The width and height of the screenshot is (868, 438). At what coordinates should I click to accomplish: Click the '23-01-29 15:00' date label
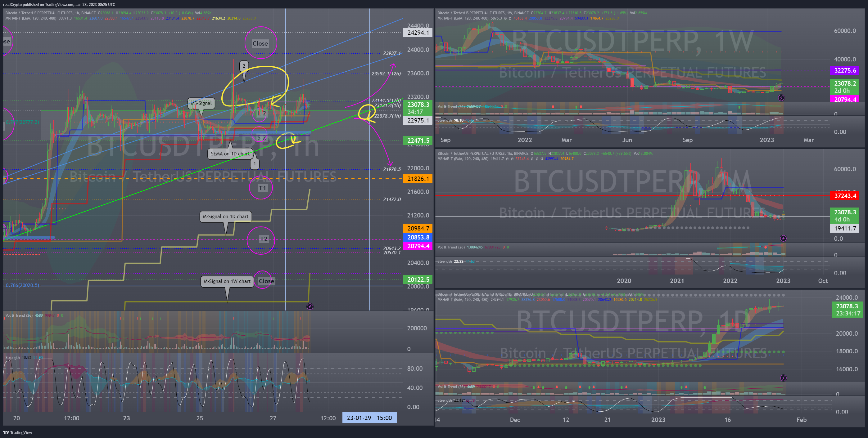(369, 418)
